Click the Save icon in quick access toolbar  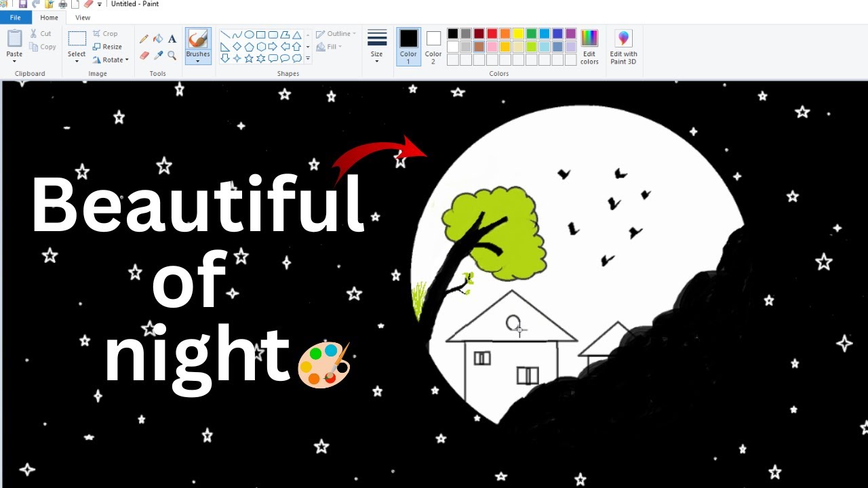pyautogui.click(x=23, y=4)
